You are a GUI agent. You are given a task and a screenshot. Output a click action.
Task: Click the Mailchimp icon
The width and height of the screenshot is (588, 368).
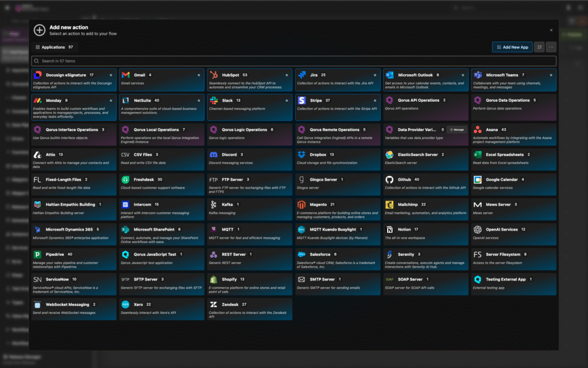[390, 205]
